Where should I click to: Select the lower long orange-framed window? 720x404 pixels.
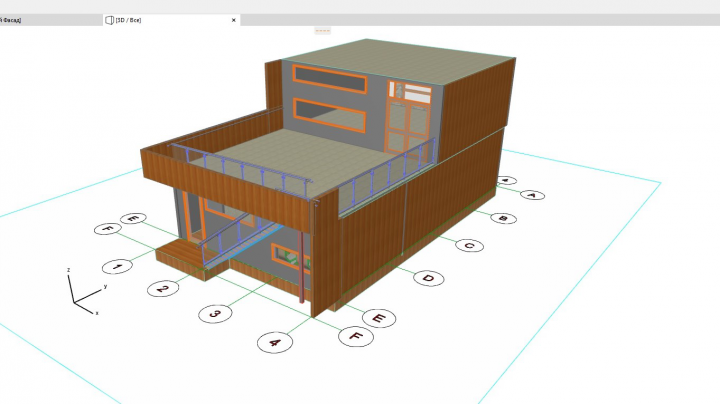[330, 115]
